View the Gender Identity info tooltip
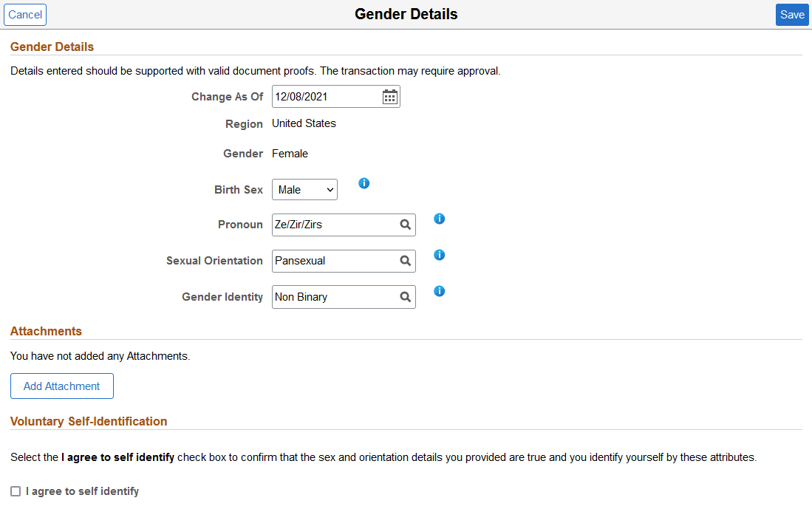The width and height of the screenshot is (812, 509). [x=439, y=291]
